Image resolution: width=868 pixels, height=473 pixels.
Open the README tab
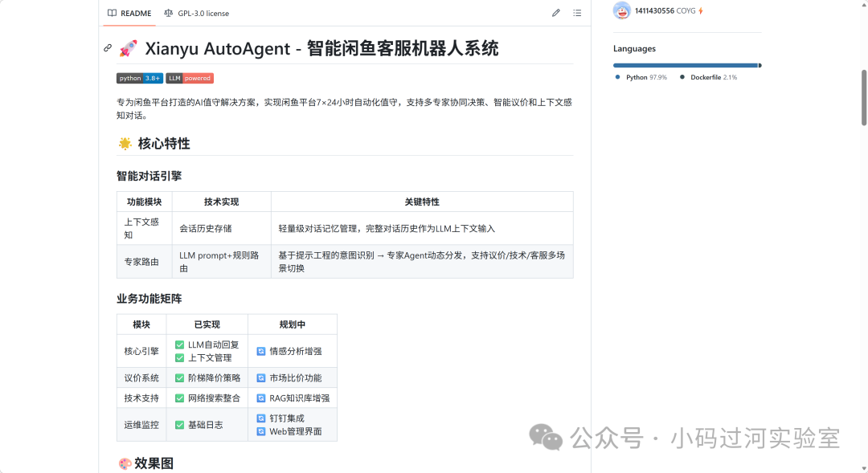click(x=129, y=14)
